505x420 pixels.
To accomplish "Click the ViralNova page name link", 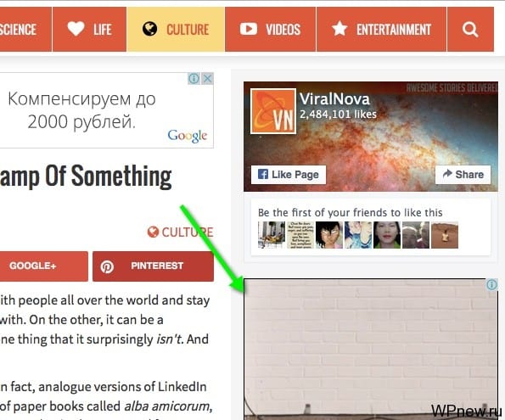I will coord(334,99).
